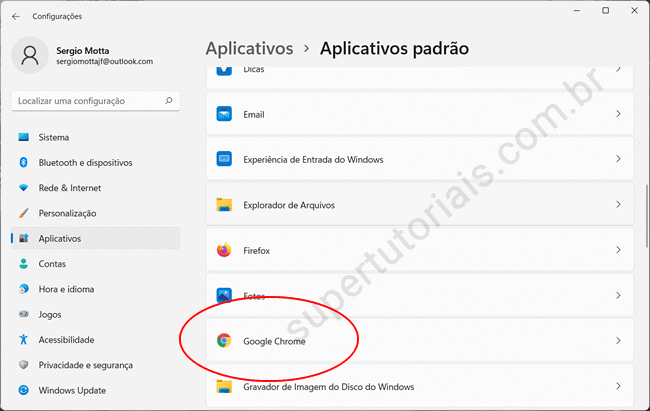Image resolution: width=650 pixels, height=411 pixels.
Task: Click the Experiência de Entrada keyboard icon
Action: pyautogui.click(x=224, y=159)
